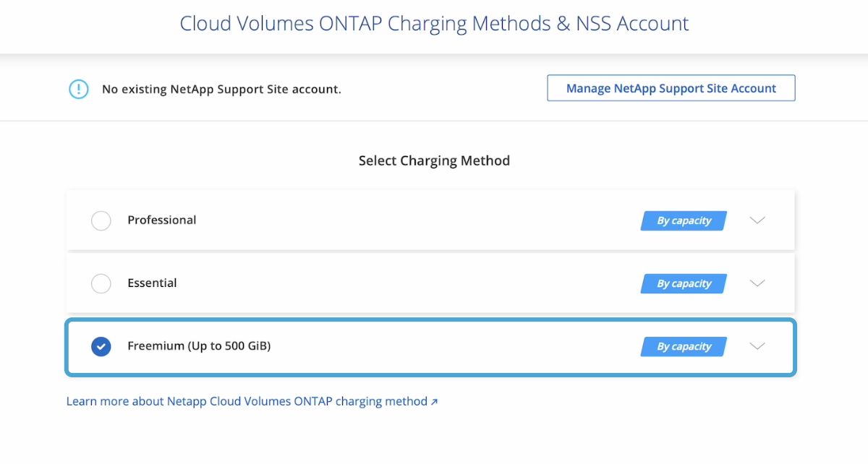Click the Select Charging Method heading
This screenshot has width=868, height=464.
tap(434, 160)
